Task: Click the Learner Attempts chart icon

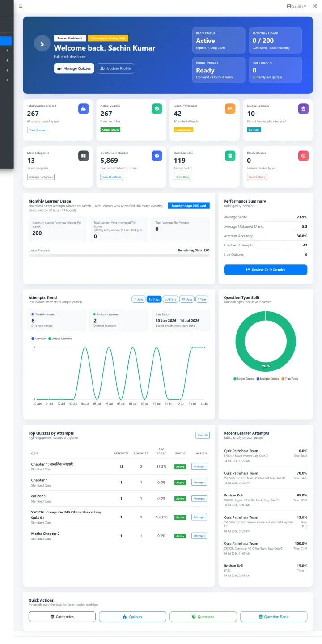Action: (x=230, y=108)
